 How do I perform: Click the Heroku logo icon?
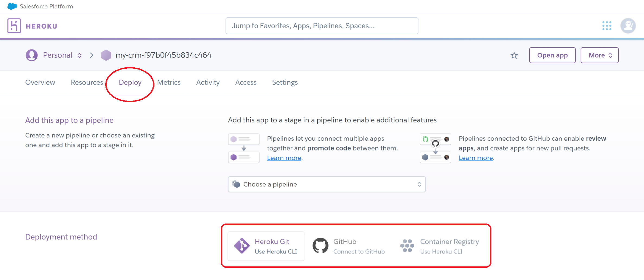click(x=14, y=26)
